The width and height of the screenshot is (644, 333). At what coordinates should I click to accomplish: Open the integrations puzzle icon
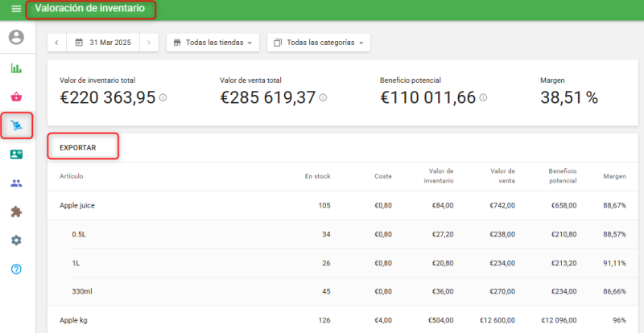pyautogui.click(x=16, y=212)
